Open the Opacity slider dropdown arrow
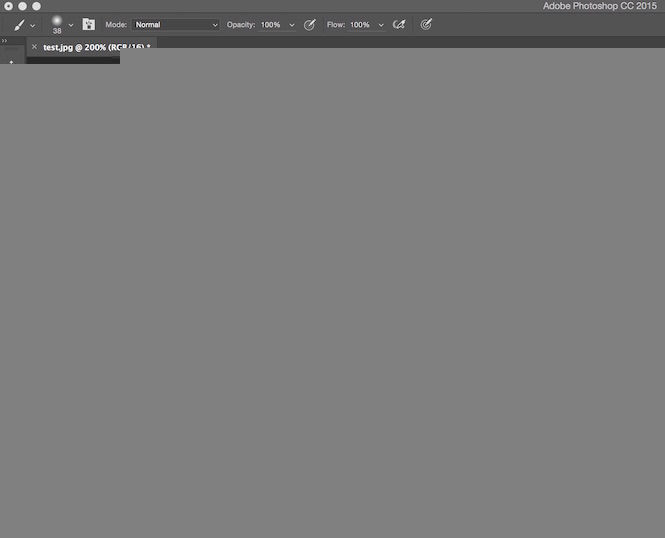 click(292, 25)
